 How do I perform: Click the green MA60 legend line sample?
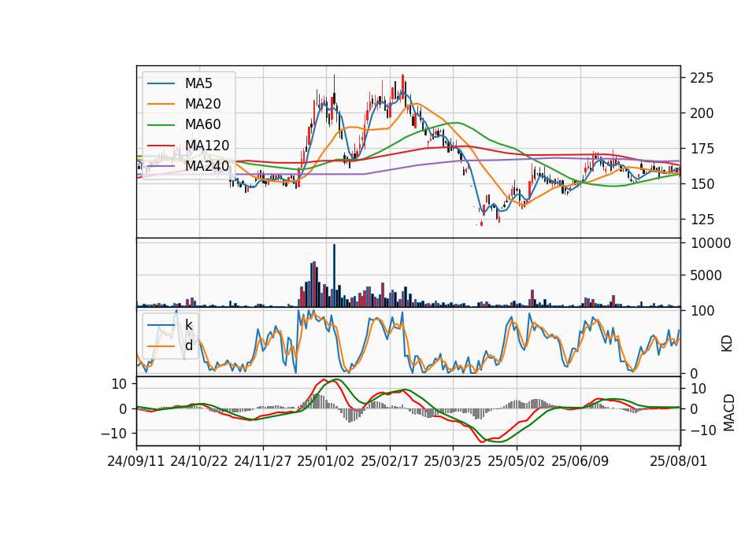click(161, 125)
